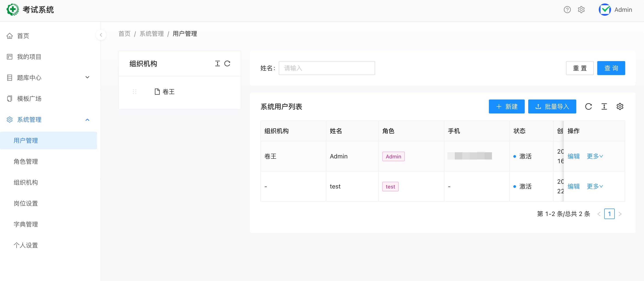Screen dimensions: 644x281
Task: Open 更多 dropdown for the test row
Action: [595, 186]
